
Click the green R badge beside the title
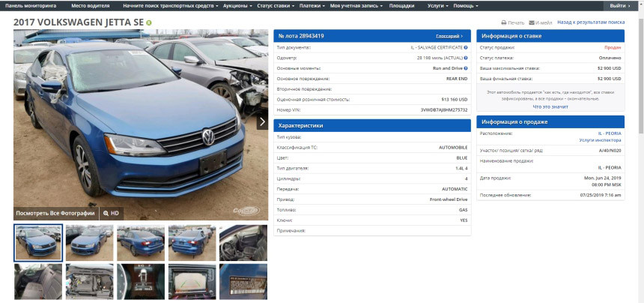tap(149, 23)
